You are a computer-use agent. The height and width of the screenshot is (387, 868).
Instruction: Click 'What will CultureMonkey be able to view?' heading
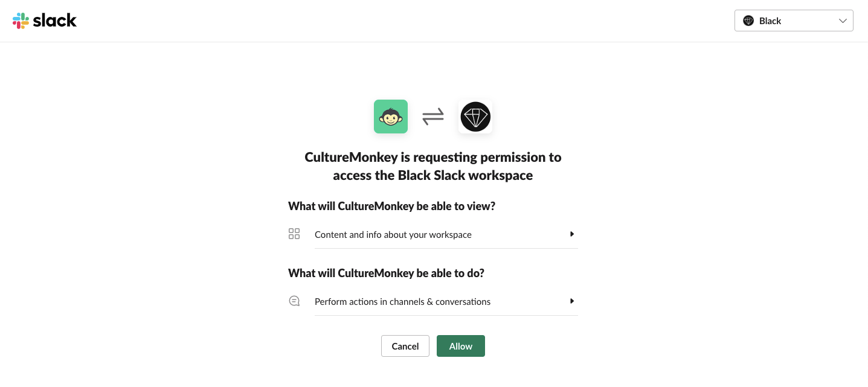point(392,206)
